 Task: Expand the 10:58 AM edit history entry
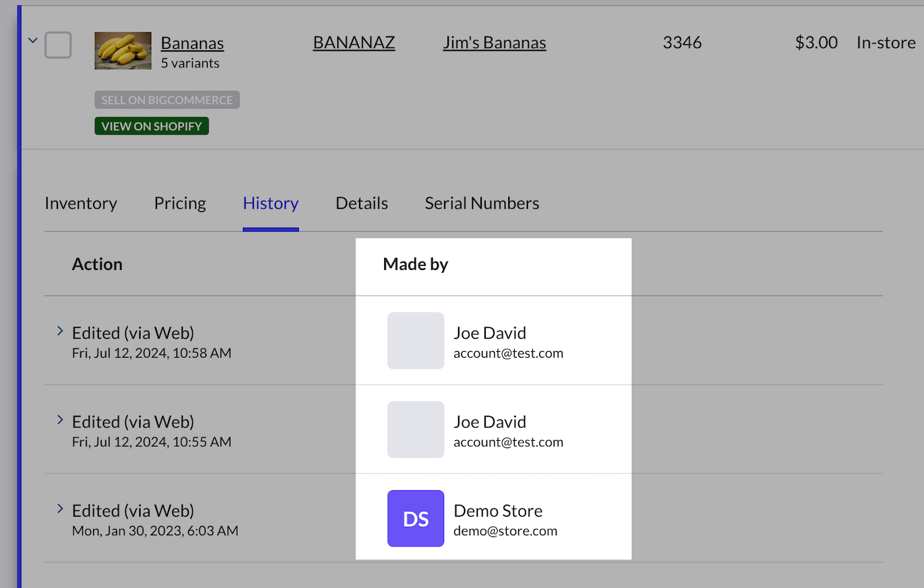[x=60, y=331]
